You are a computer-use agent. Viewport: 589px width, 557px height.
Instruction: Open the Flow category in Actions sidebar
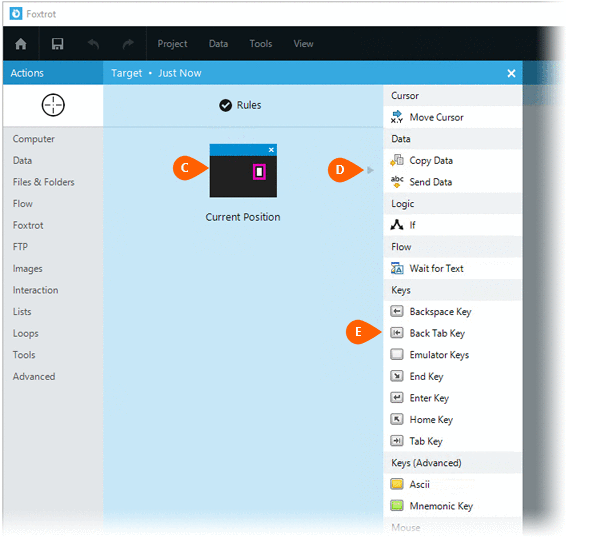pyautogui.click(x=23, y=204)
